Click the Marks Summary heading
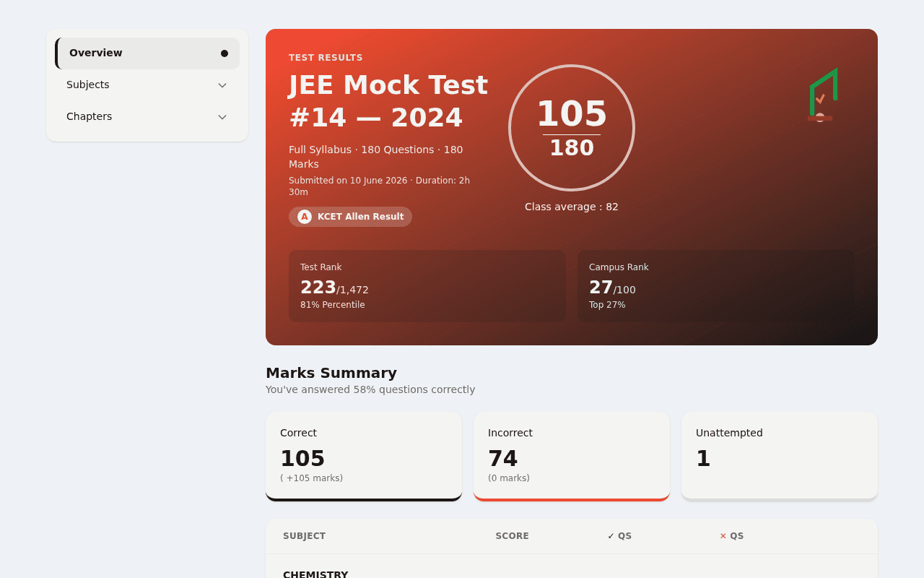The image size is (924, 578). tap(331, 373)
